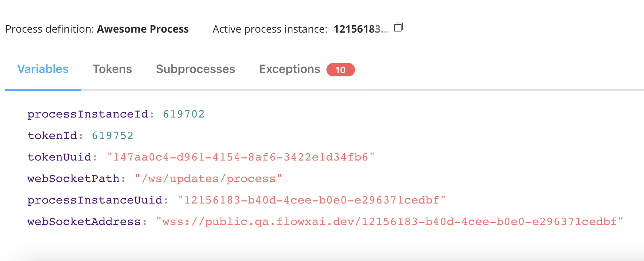
Task: Click the truncated process instance ID 12156183
Action: pyautogui.click(x=361, y=29)
